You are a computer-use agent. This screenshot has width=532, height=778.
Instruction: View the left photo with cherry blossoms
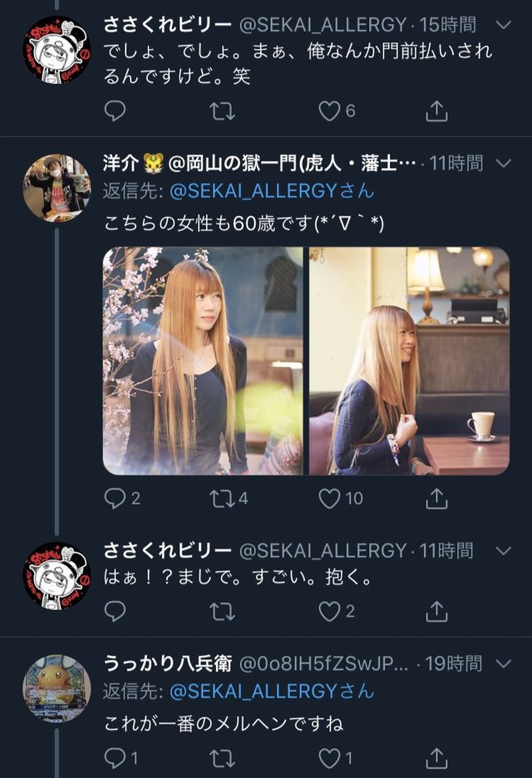point(203,361)
